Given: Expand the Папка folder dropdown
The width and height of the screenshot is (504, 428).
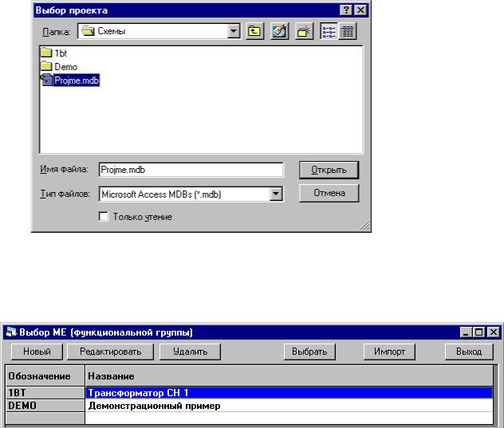Looking at the screenshot, I should point(234,31).
